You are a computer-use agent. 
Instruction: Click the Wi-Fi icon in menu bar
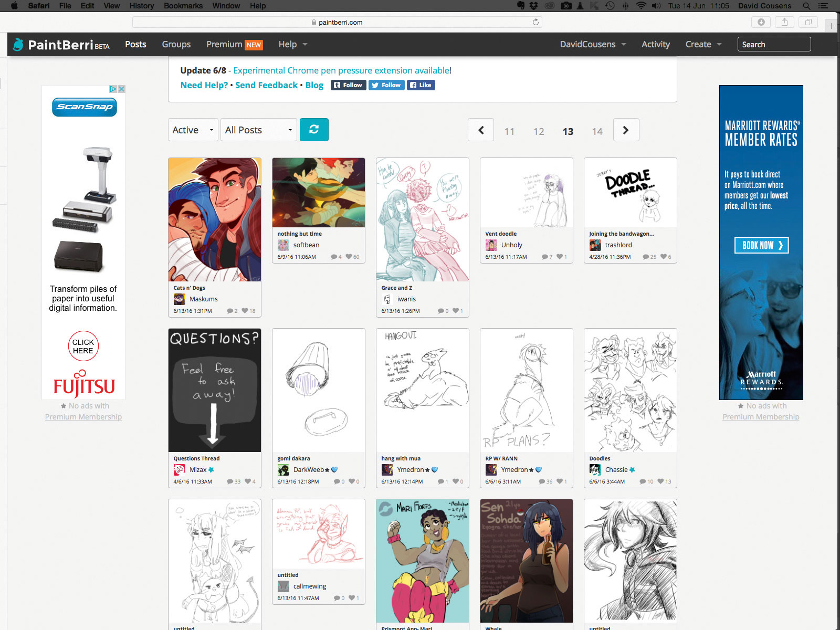pos(641,6)
